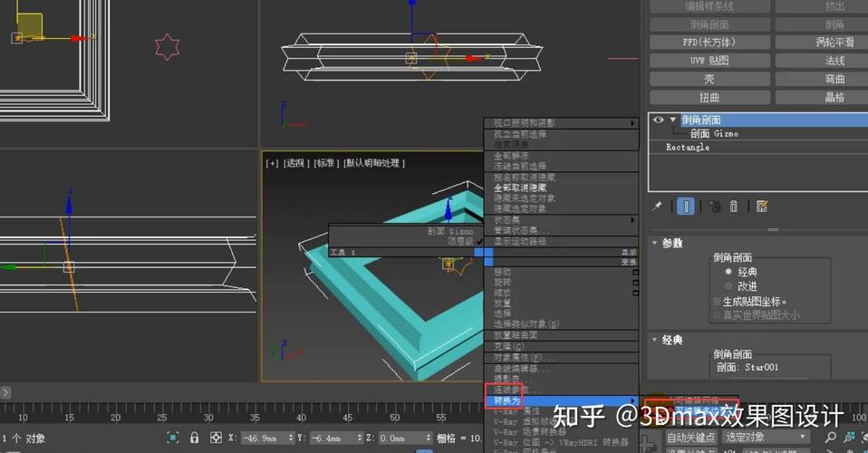Screen dimensions: 868x453
Task: Click the Z coordinate field
Action: (403, 438)
